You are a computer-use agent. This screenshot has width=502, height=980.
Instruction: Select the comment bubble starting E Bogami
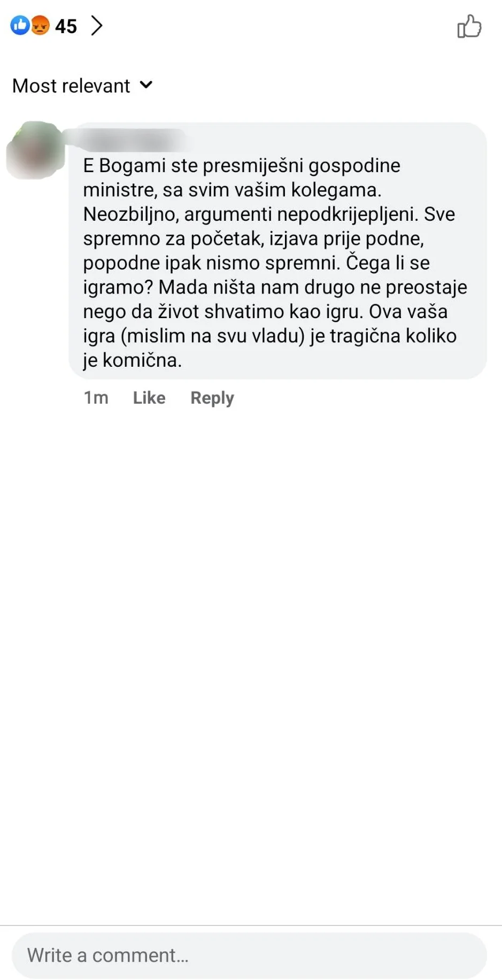click(x=277, y=251)
